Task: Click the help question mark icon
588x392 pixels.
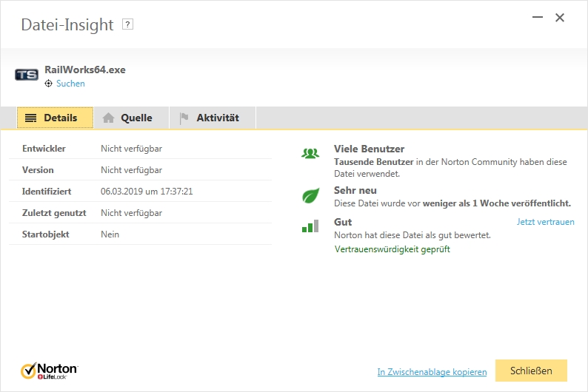Action: (x=128, y=24)
